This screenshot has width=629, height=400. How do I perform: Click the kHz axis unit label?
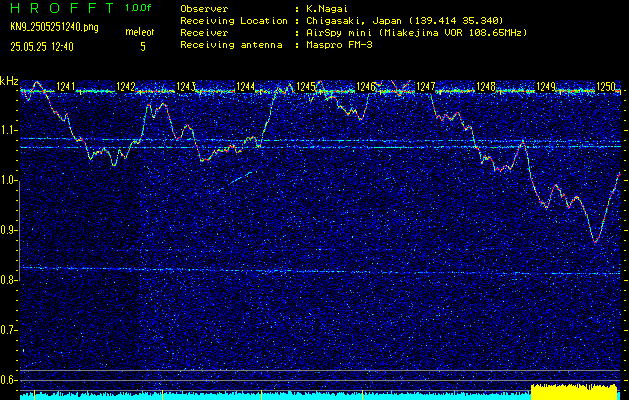[x=9, y=81]
